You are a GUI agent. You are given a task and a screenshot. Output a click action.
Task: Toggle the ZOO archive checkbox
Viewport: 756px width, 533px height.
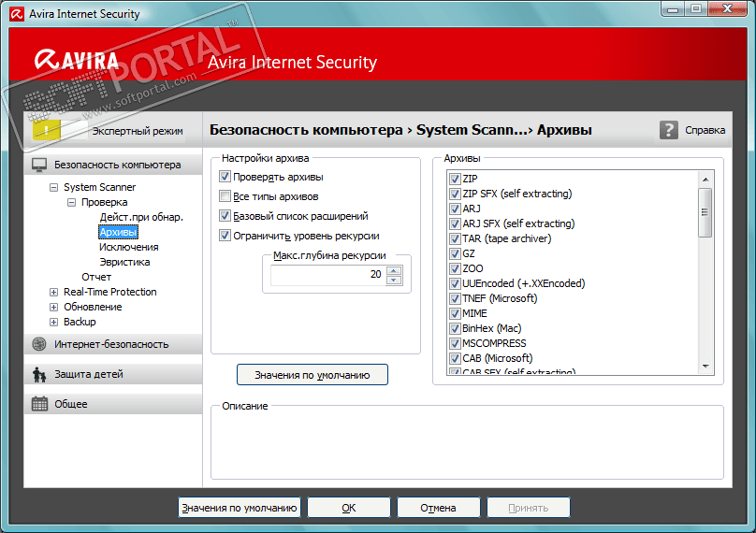coord(455,269)
